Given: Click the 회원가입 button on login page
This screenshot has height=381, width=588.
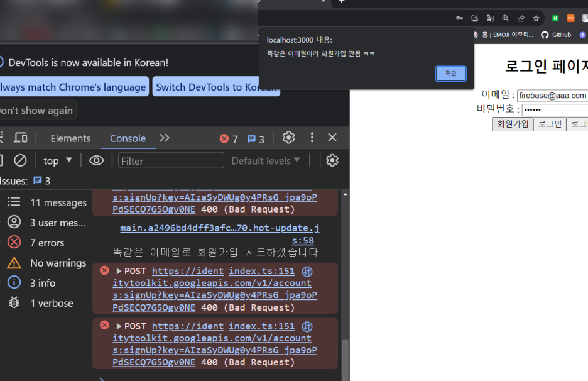Looking at the screenshot, I should [513, 124].
